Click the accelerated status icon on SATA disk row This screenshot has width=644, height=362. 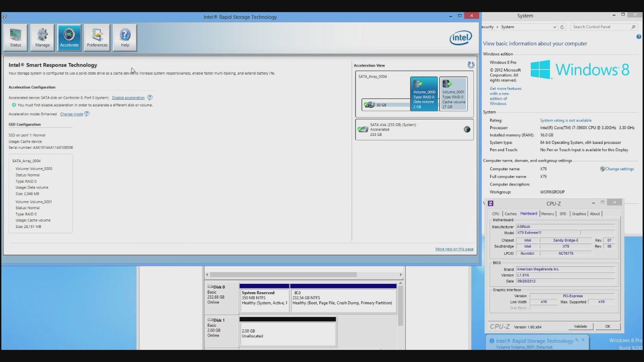[467, 130]
